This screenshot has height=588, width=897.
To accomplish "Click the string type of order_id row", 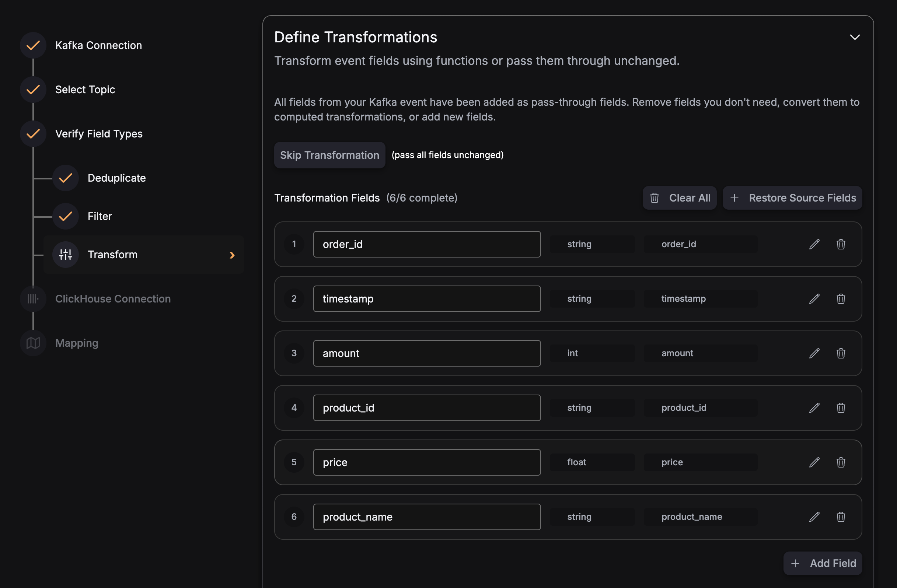I will pos(592,244).
